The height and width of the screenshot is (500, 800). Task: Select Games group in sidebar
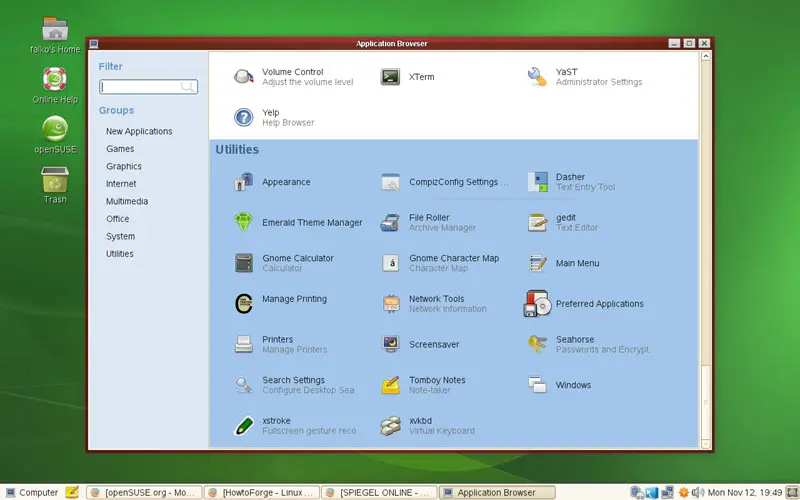120,148
